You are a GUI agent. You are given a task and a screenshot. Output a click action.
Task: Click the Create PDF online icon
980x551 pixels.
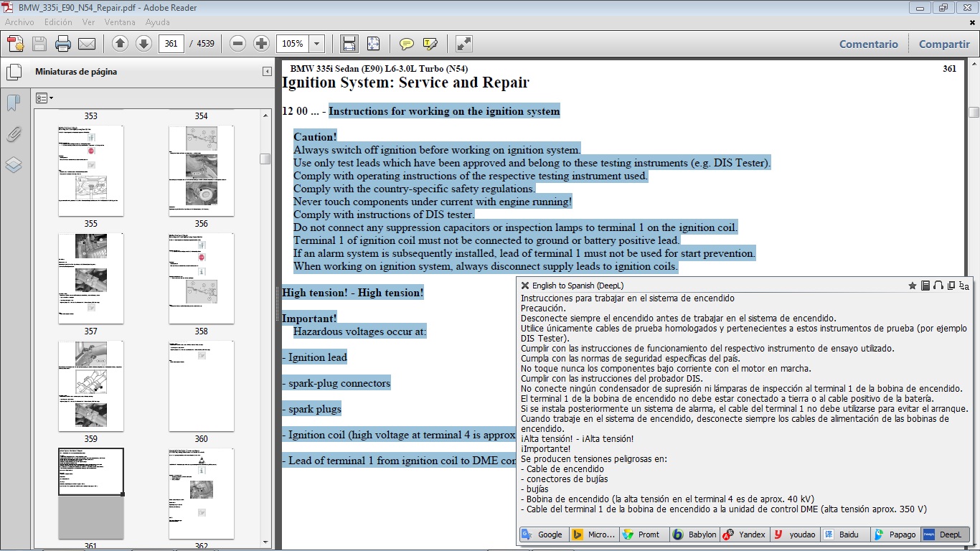(15, 44)
